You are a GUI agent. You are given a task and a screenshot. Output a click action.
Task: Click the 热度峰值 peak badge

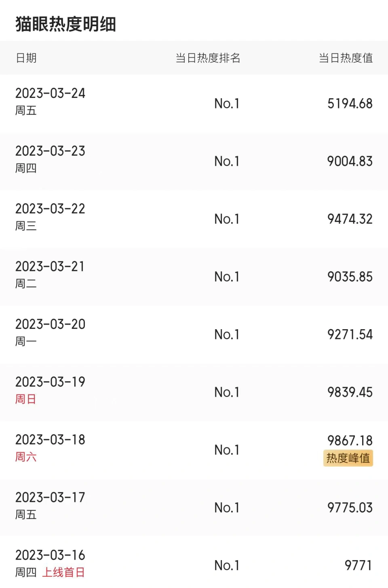pos(348,458)
